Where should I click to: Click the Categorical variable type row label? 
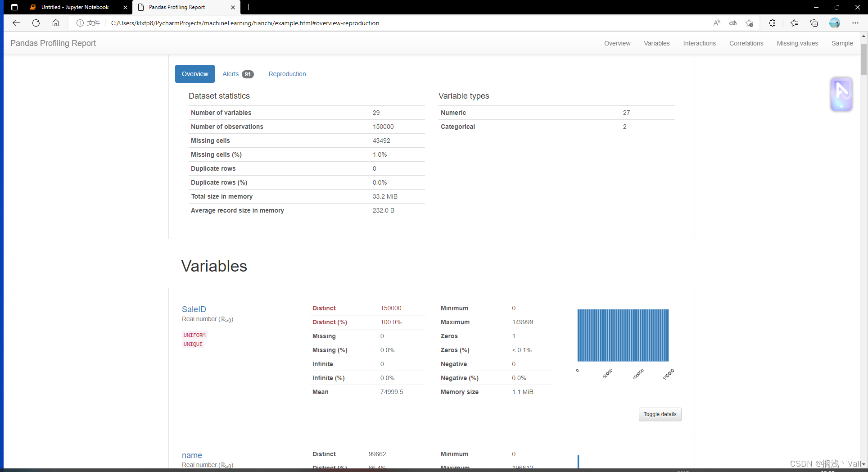(458, 127)
